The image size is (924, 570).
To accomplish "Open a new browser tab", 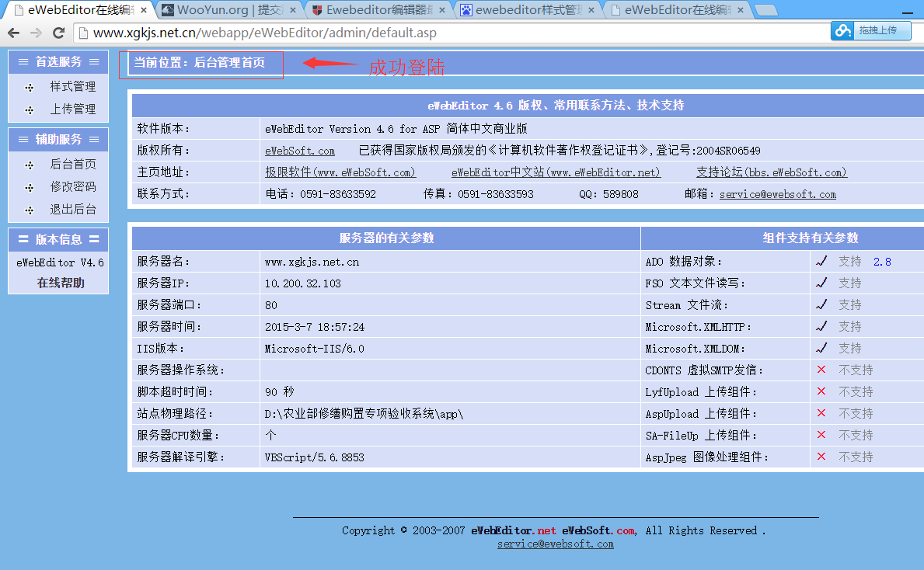I will point(766,10).
